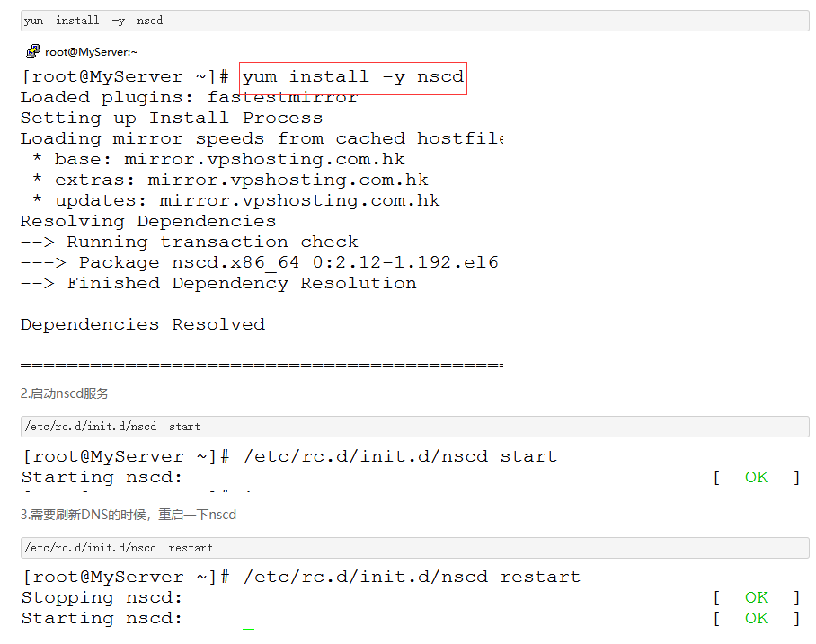Click the PuTTY icon beside root@MyServer:~
816x644 pixels.
(33, 52)
